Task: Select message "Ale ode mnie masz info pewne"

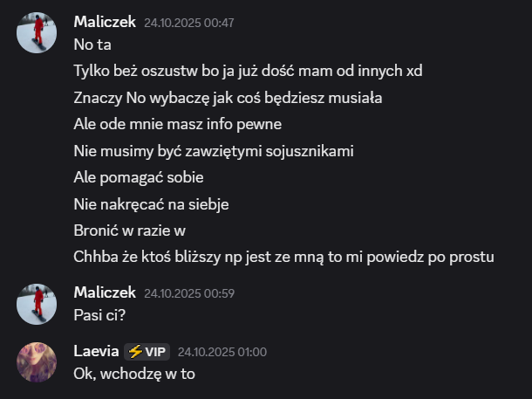Action: (x=177, y=124)
